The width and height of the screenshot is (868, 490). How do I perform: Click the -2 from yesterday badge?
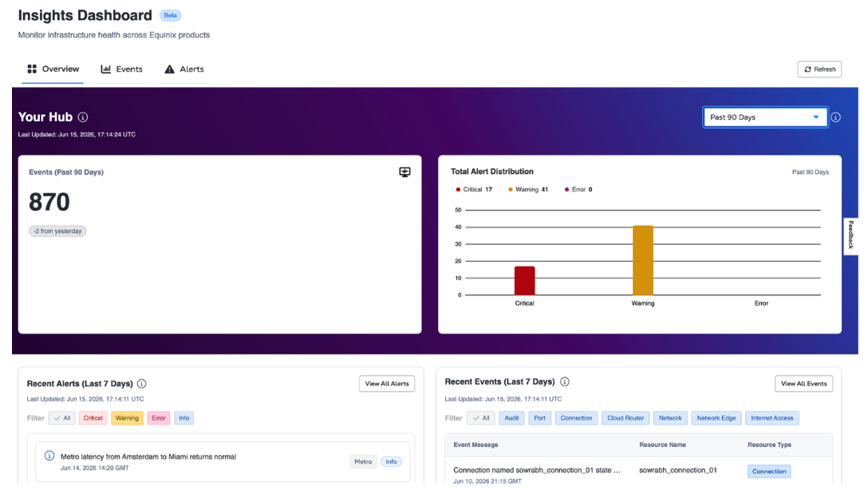click(x=57, y=231)
